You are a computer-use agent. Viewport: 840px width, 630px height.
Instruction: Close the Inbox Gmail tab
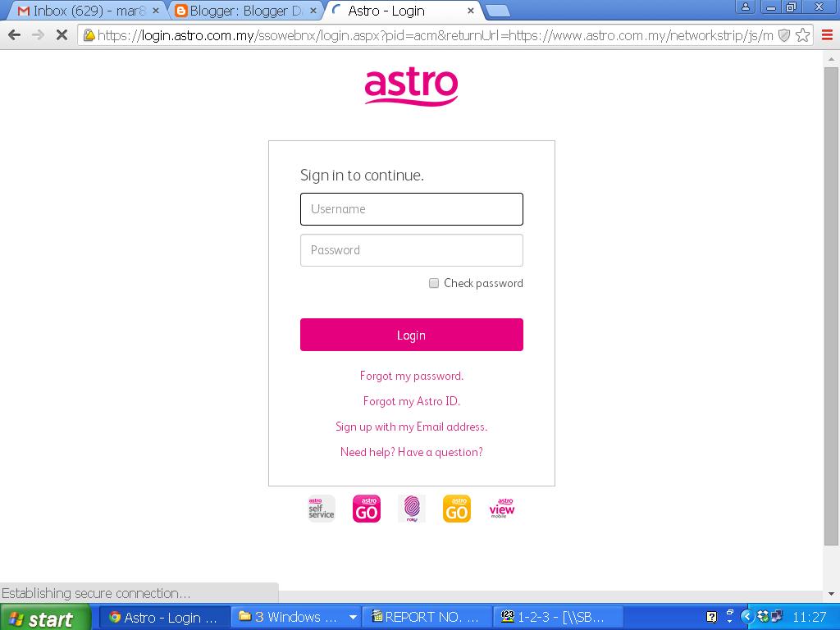coord(156,11)
